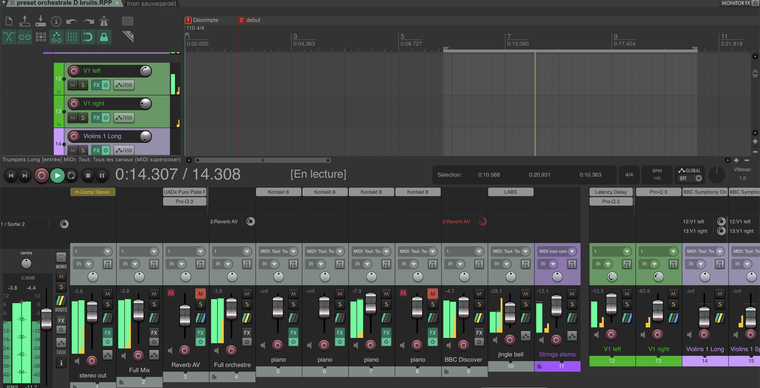
Task: Click the lock icon in the main toolbar
Action: pos(104,37)
